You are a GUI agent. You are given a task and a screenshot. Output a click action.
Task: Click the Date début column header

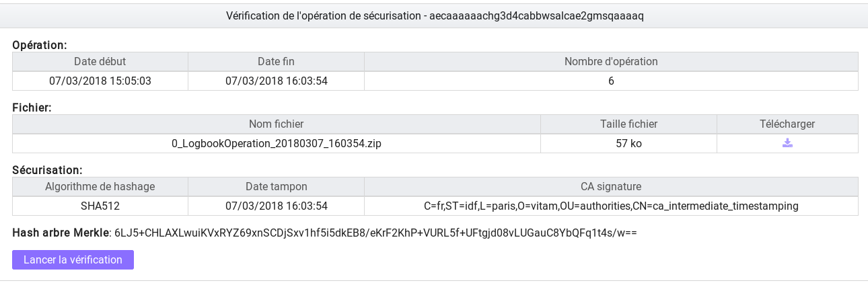[100, 61]
